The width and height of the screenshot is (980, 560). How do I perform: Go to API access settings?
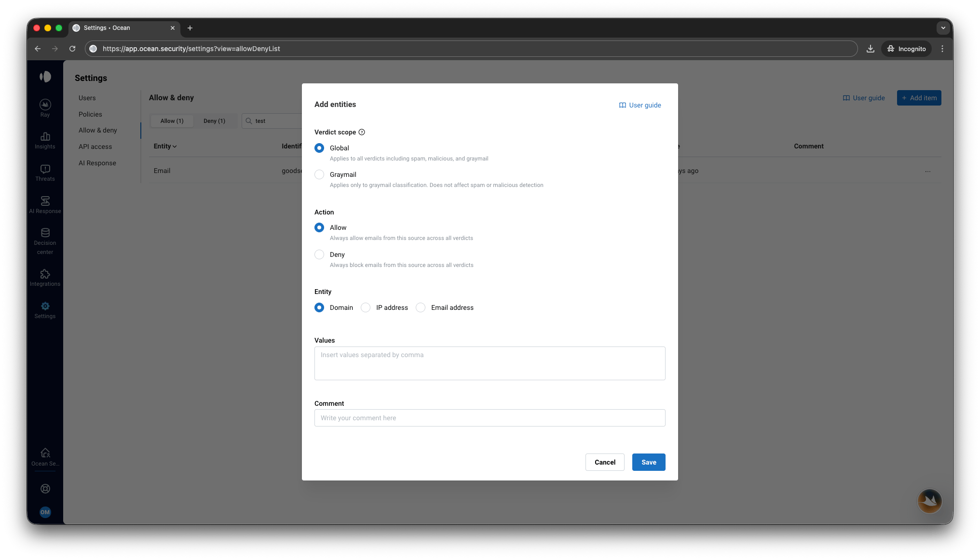(95, 147)
